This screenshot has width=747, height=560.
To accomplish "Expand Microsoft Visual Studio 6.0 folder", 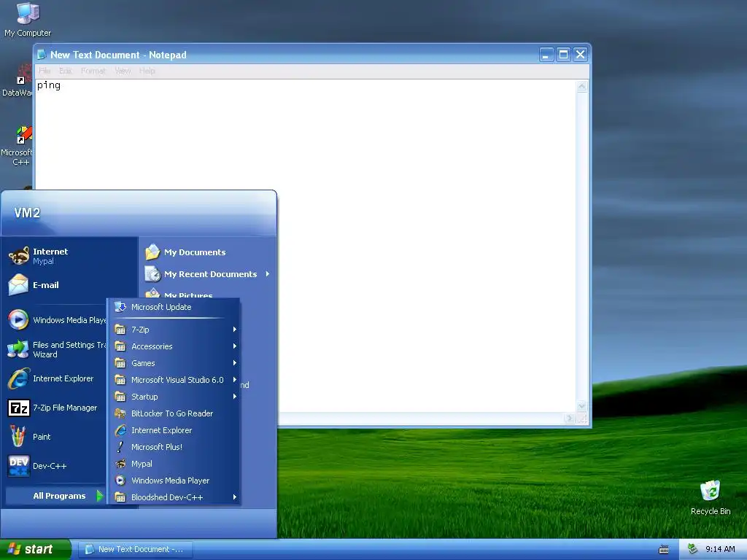I will tap(174, 379).
